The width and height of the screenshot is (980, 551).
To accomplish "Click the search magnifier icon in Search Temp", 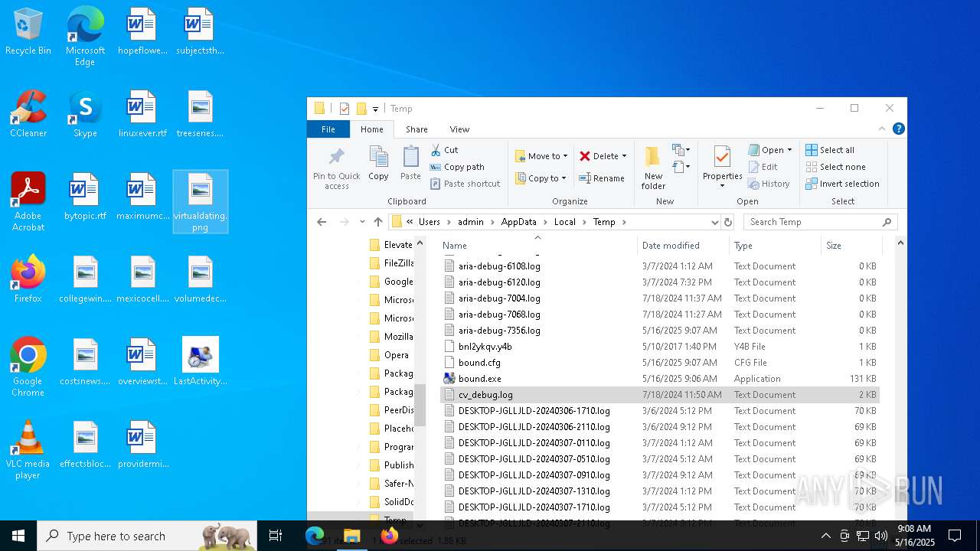I will point(887,222).
